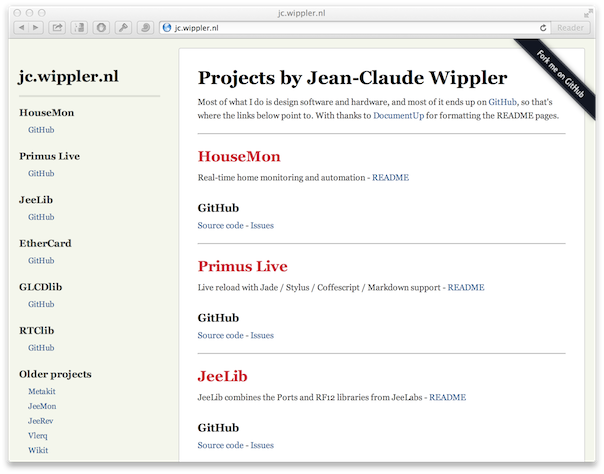
Task: Open the Metakit older project link
Action: tap(42, 391)
